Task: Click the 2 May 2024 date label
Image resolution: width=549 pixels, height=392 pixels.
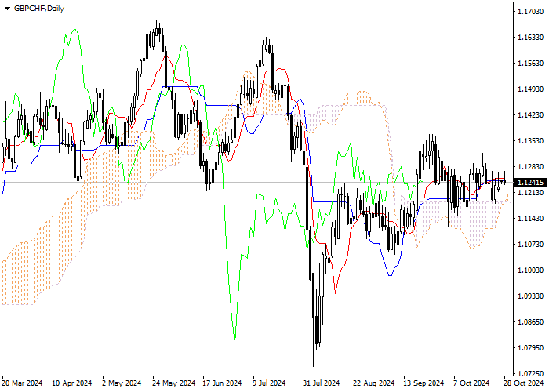Action: (x=122, y=383)
